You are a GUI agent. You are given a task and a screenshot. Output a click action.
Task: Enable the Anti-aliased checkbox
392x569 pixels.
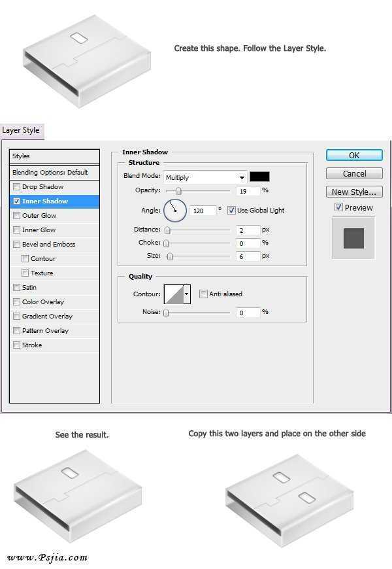click(204, 294)
